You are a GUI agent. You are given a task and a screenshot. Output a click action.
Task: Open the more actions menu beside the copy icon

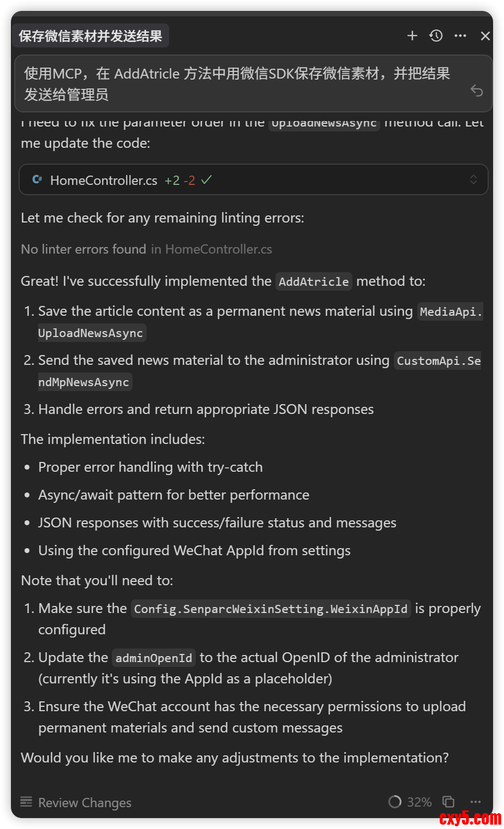[475, 802]
